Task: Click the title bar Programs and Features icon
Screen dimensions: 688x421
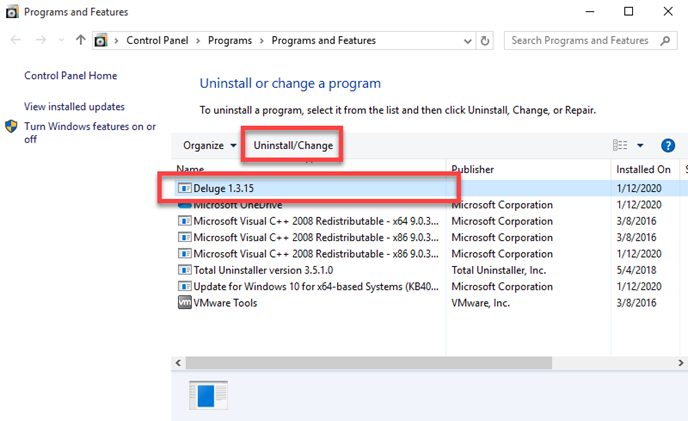Action: tap(12, 12)
